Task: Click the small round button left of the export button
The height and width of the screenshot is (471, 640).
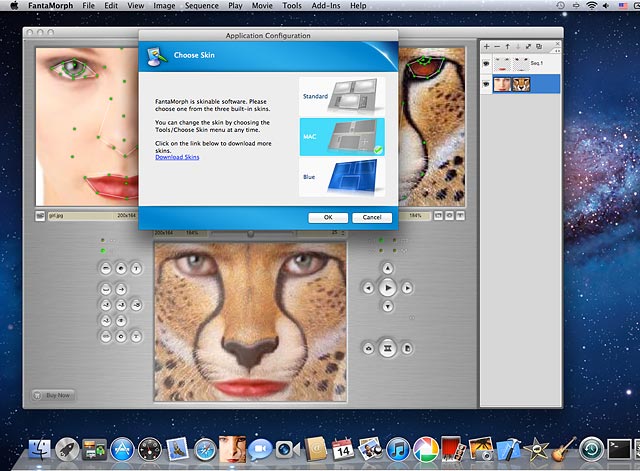Action: tap(368, 349)
